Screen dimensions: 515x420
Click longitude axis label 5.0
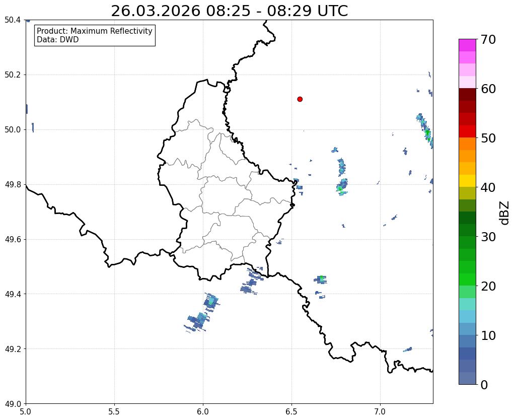pos(26,412)
